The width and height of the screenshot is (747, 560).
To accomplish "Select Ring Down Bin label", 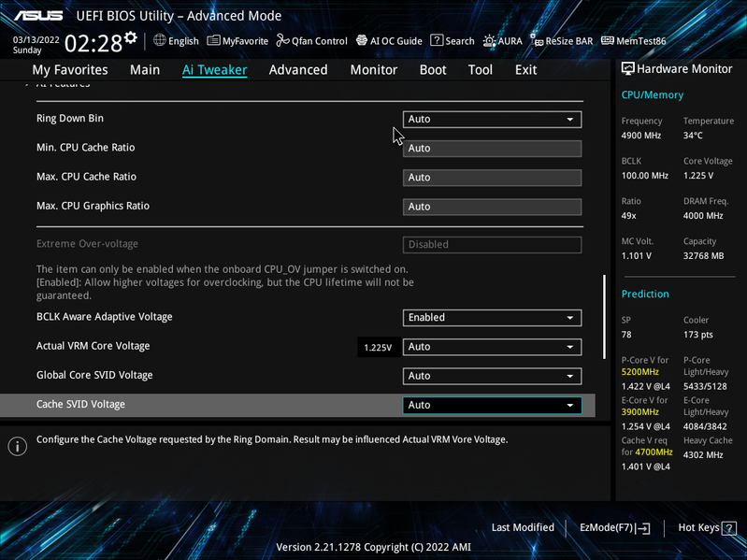I will tap(70, 118).
